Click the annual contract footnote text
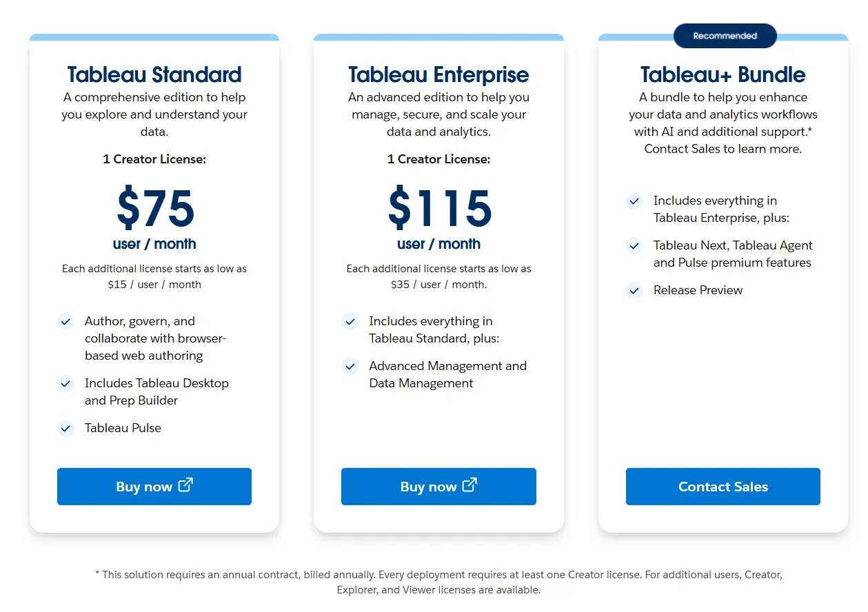Image resolution: width=868 pixels, height=612 pixels. click(x=438, y=582)
